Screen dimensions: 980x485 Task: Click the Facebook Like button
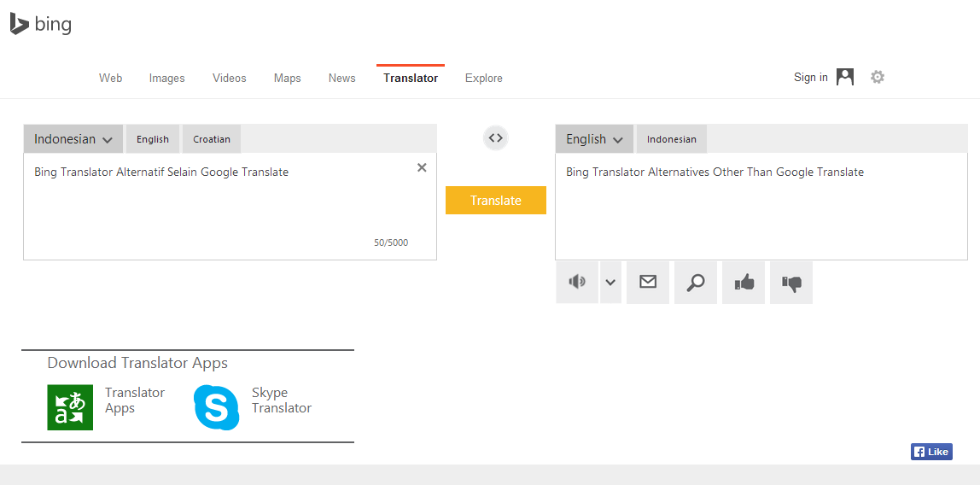931,452
